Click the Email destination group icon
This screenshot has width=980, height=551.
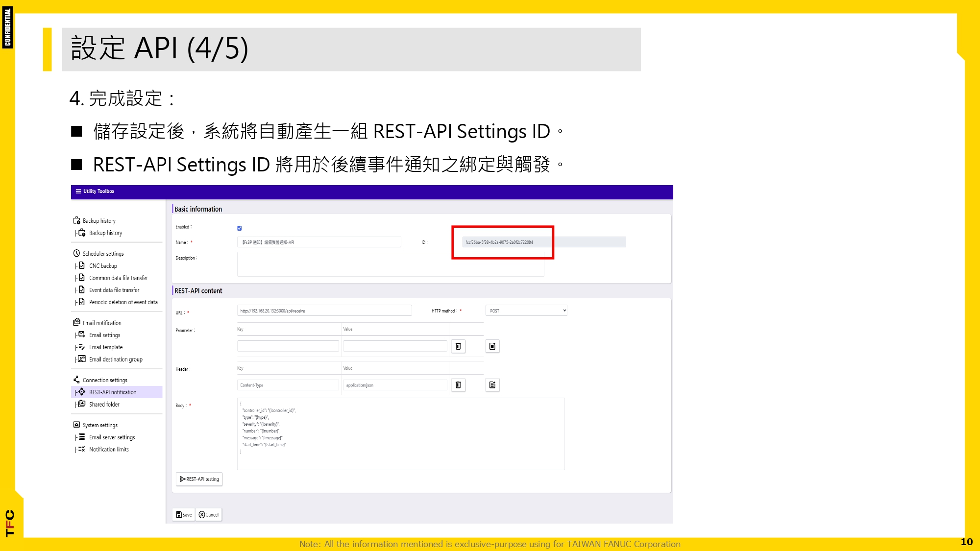coord(82,359)
